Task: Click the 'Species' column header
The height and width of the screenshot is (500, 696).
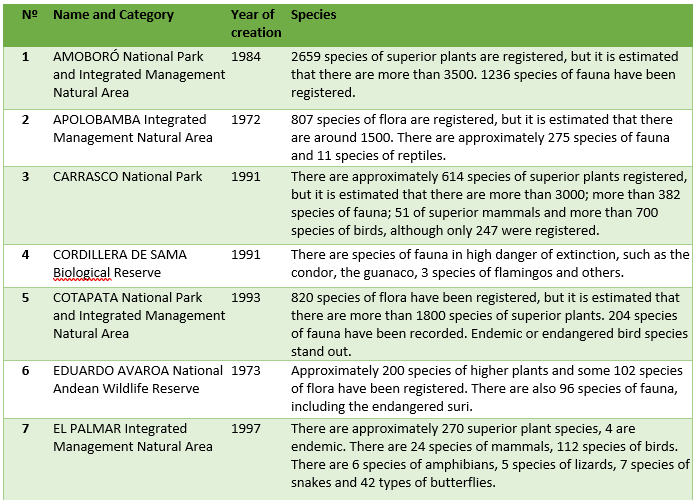Action: point(313,15)
